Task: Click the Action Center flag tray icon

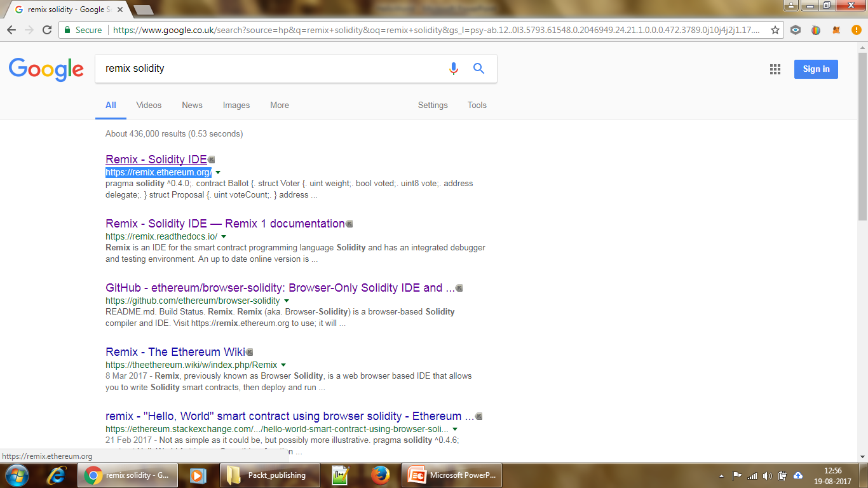Action: click(x=737, y=475)
